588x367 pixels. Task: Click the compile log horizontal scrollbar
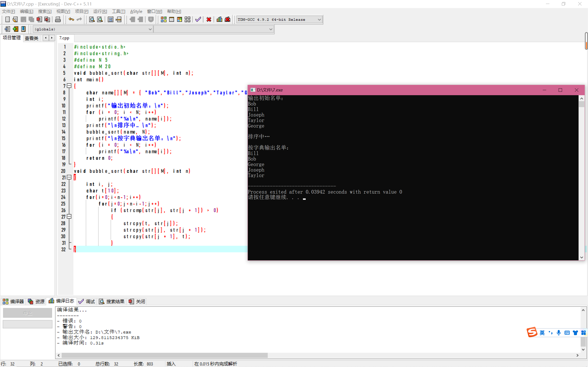coord(164,355)
